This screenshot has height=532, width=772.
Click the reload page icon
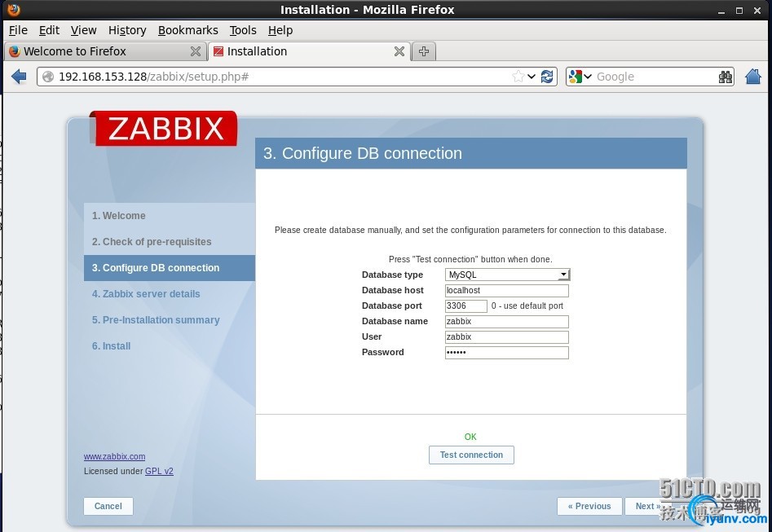coord(547,77)
